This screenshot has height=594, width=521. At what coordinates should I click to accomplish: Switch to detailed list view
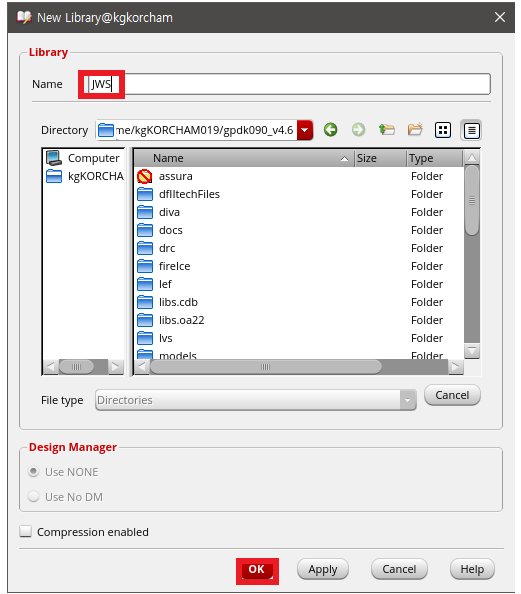point(471,131)
